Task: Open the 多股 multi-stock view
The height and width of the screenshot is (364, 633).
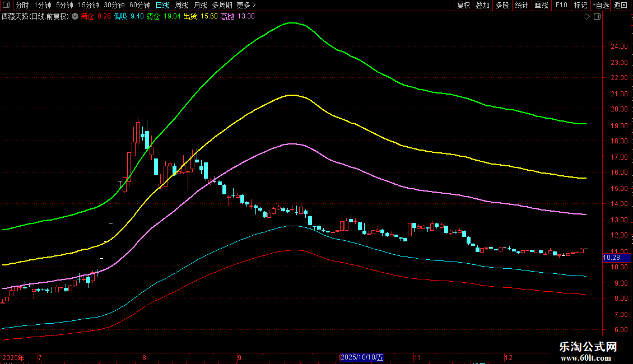Action: click(502, 5)
